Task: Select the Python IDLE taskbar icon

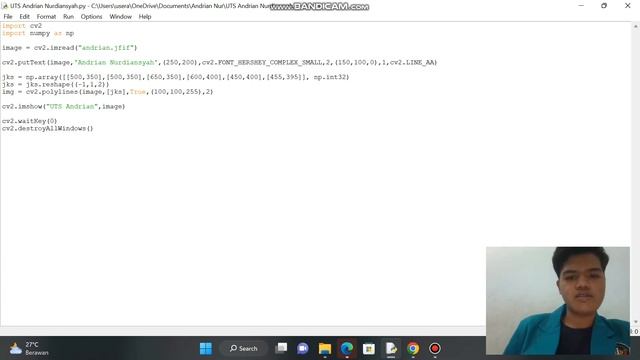Action: 391,348
